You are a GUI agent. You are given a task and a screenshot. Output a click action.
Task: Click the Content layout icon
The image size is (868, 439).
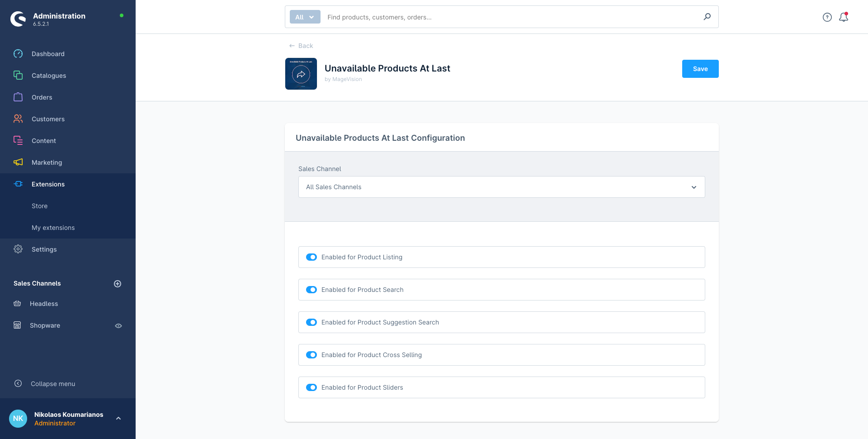click(18, 141)
